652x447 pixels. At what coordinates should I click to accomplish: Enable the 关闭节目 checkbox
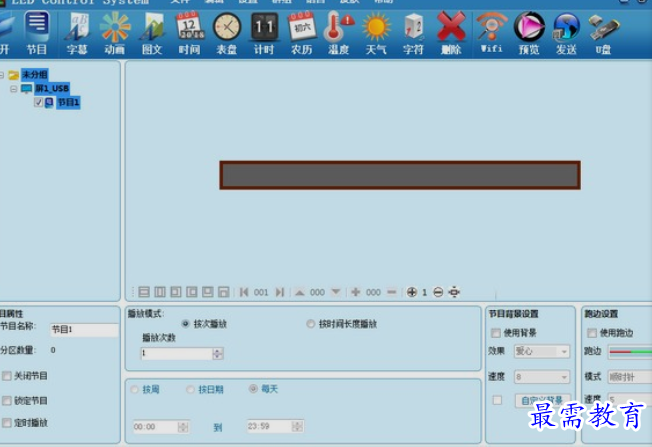click(7, 376)
